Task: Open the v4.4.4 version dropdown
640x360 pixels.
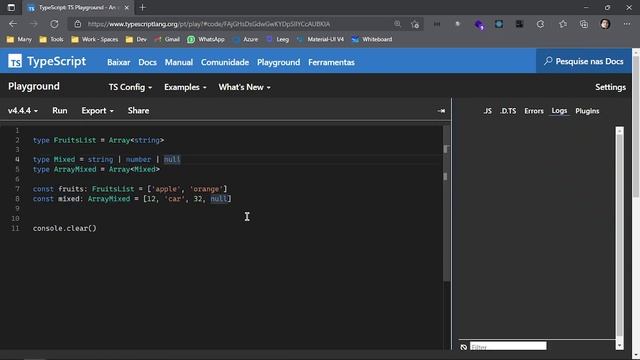Action: click(x=23, y=111)
